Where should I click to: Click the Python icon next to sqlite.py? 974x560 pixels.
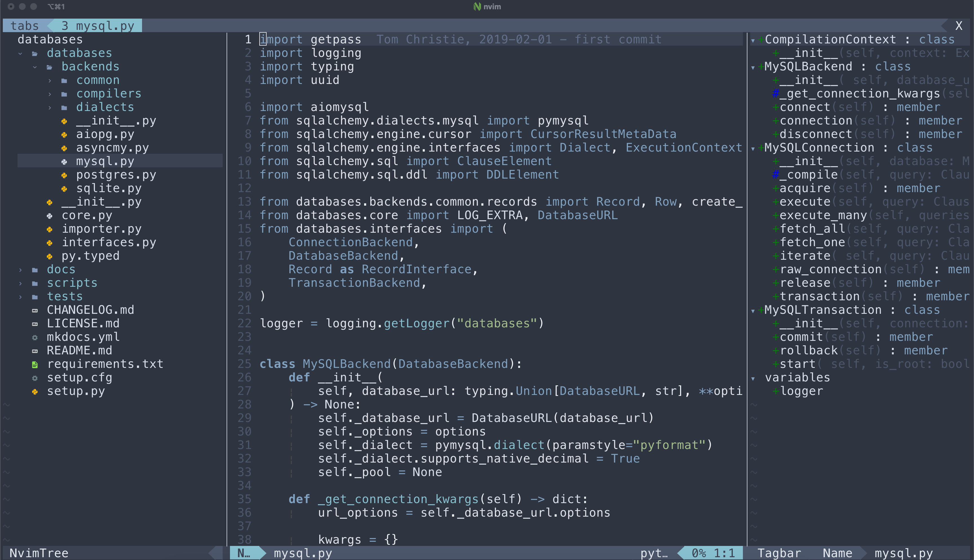tap(64, 188)
